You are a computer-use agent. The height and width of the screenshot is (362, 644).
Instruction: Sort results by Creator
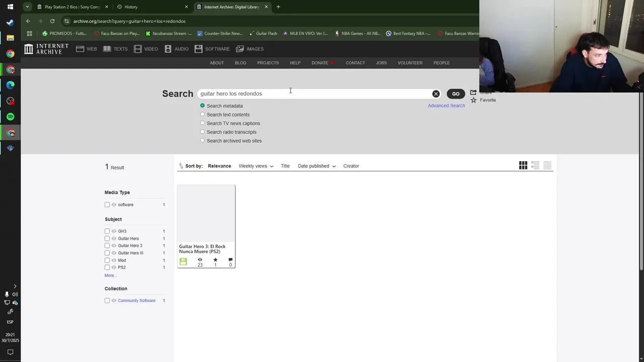coord(351,166)
